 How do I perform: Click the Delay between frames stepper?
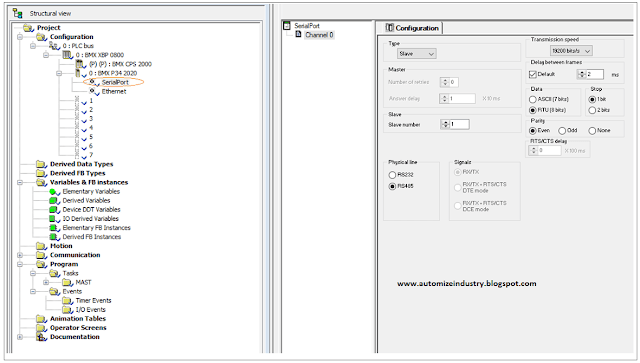pos(582,74)
